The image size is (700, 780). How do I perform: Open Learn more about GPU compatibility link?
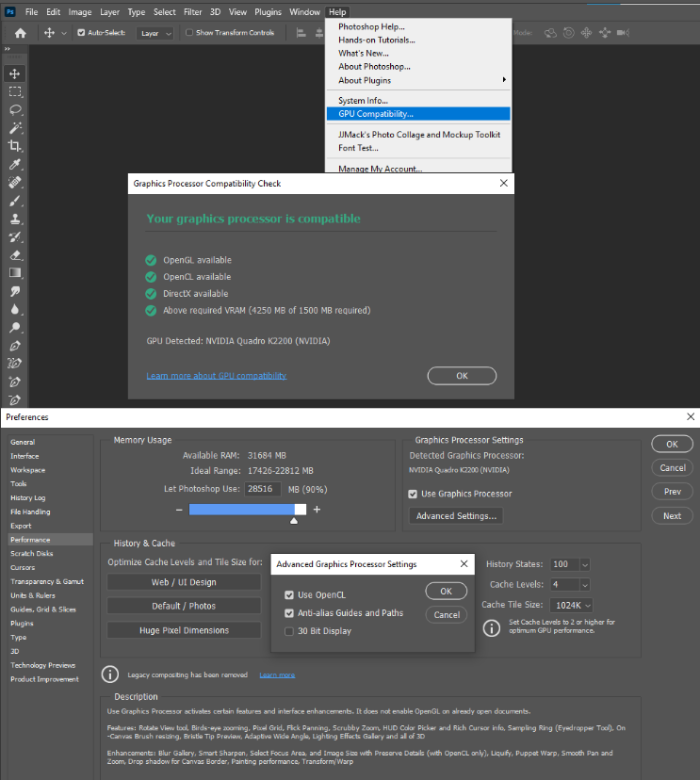click(x=217, y=376)
